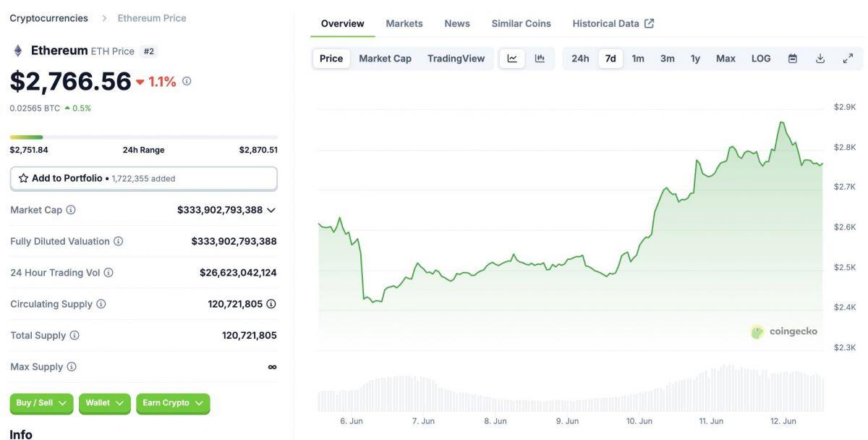
Task: Download chart data icon
Action: click(820, 59)
